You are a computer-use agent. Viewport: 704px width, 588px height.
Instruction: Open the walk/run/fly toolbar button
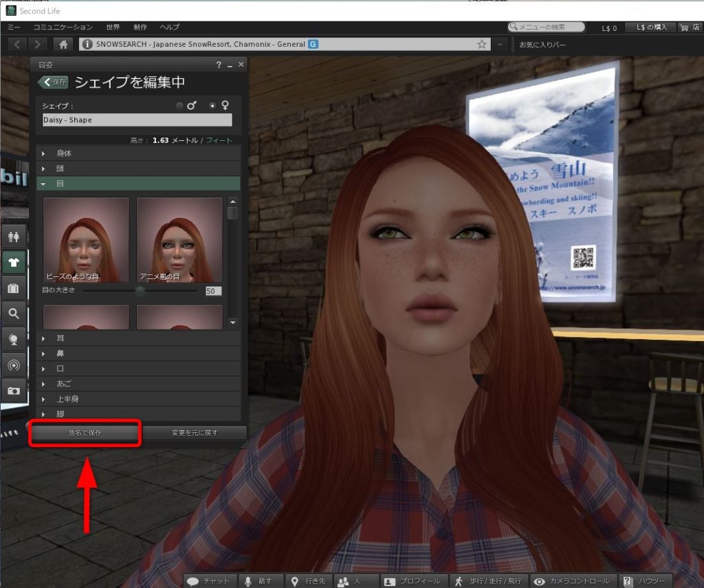[x=489, y=581]
